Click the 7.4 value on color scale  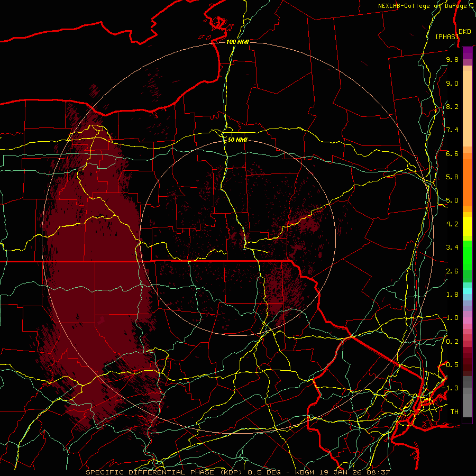(x=452, y=130)
